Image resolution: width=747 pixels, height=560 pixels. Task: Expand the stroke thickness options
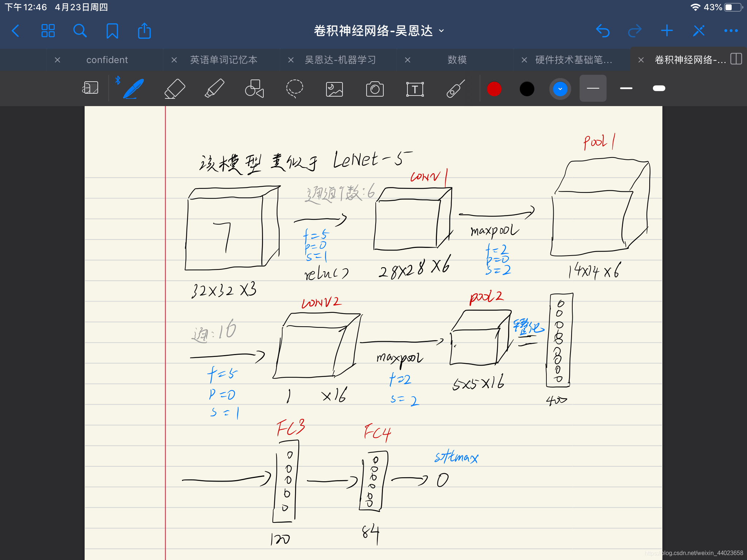click(x=593, y=88)
